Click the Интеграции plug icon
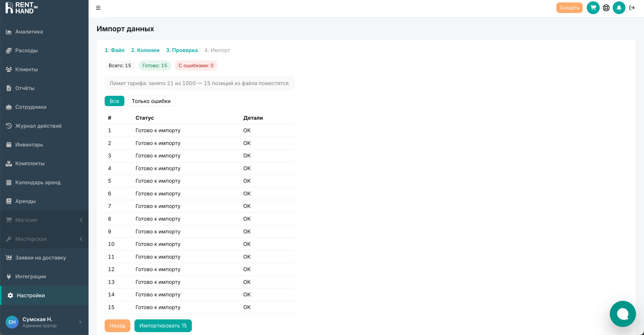 (9, 276)
